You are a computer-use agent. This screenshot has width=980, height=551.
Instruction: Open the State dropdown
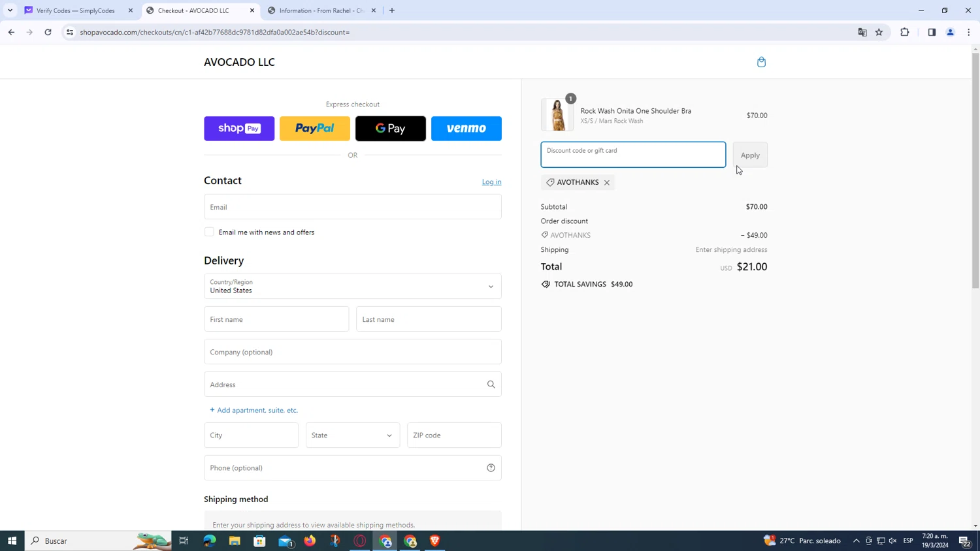(353, 435)
